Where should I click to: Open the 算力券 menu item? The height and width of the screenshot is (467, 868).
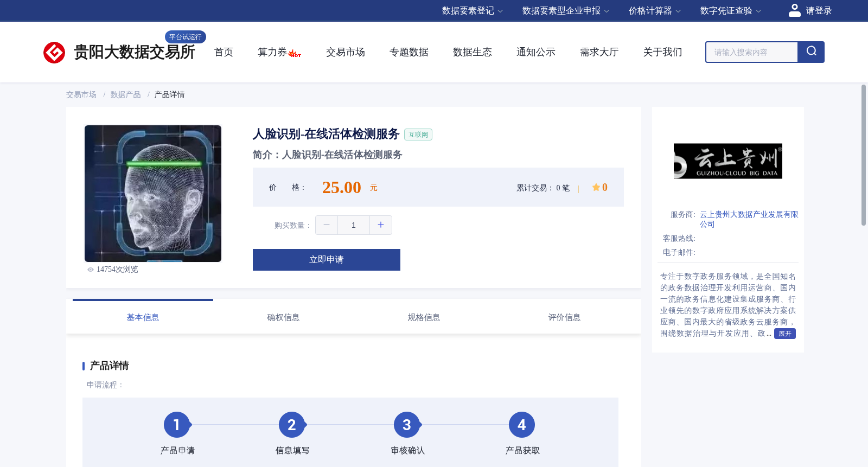[x=272, y=52]
